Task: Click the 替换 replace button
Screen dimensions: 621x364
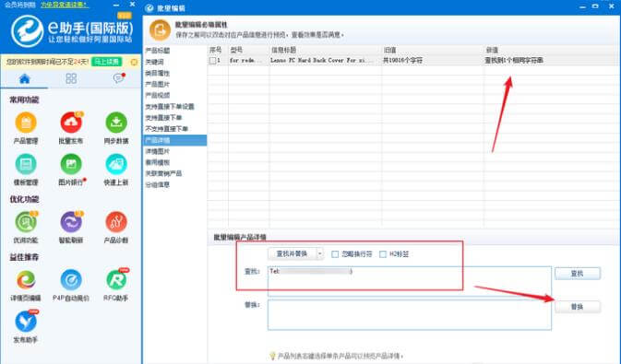Action: tap(578, 307)
